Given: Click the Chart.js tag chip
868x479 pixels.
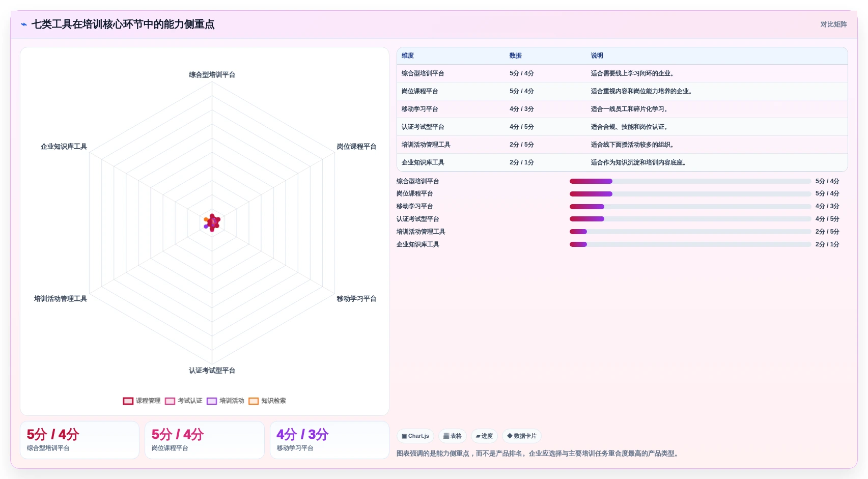Looking at the screenshot, I should [x=415, y=436].
